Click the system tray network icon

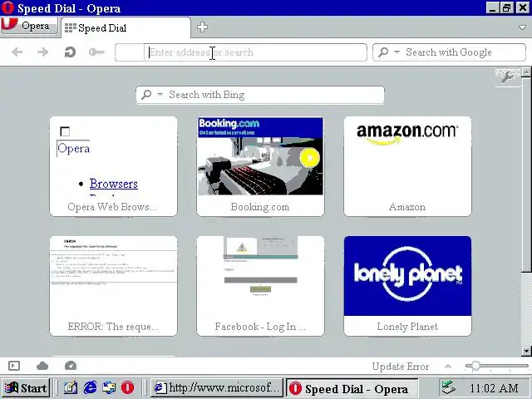point(449,387)
